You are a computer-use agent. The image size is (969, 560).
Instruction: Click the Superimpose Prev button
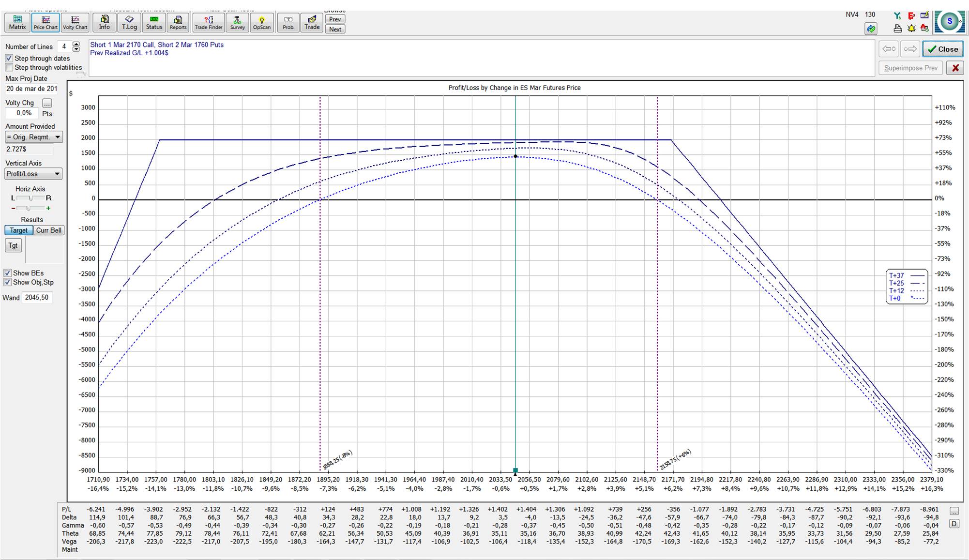coord(910,68)
